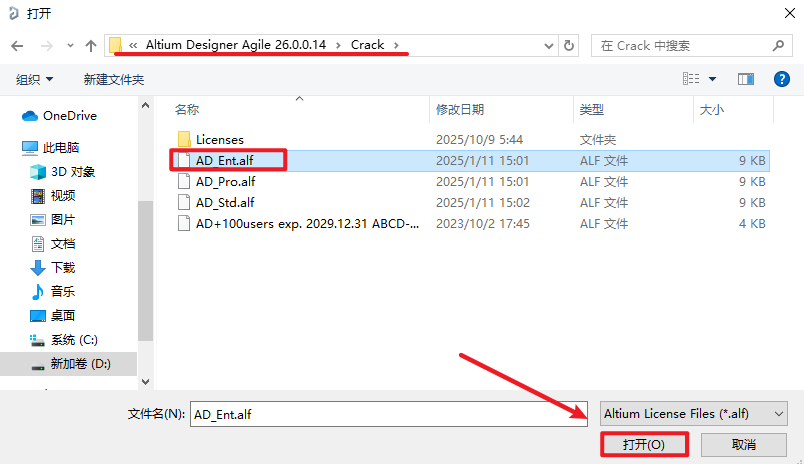804x464 pixels.
Task: Expand the recent locations dropdown beside forward arrow
Action: [x=69, y=46]
